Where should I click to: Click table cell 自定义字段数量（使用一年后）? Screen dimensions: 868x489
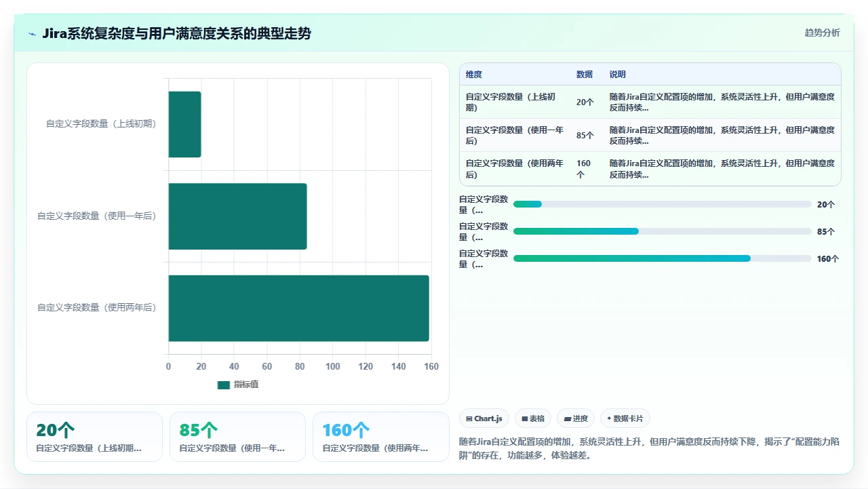coord(515,135)
